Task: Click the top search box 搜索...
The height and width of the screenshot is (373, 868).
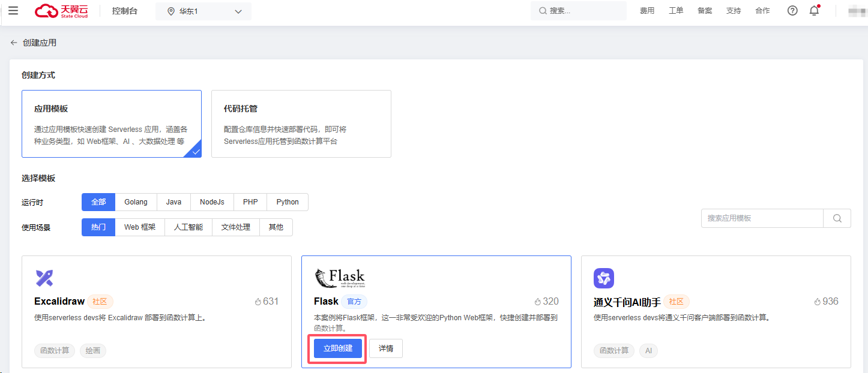Action: pos(579,11)
